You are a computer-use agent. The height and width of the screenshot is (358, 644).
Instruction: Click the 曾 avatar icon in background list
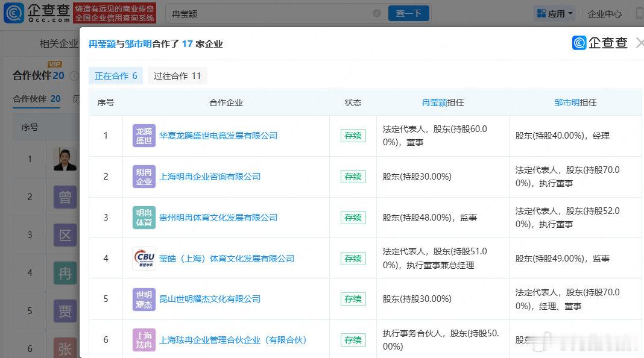tap(65, 197)
